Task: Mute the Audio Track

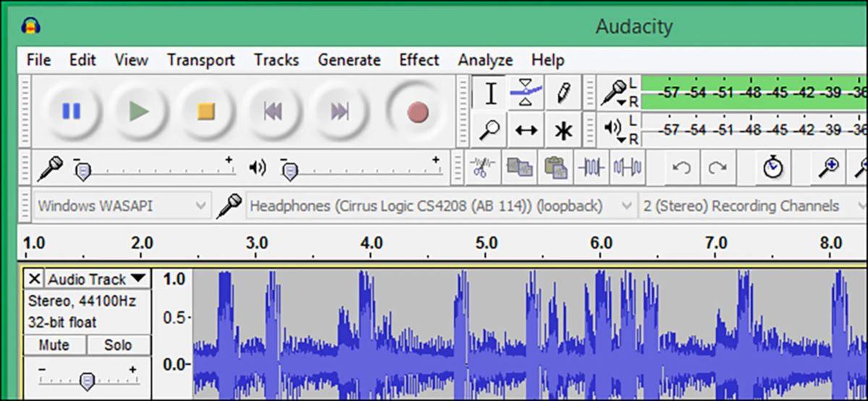Action: tap(54, 345)
